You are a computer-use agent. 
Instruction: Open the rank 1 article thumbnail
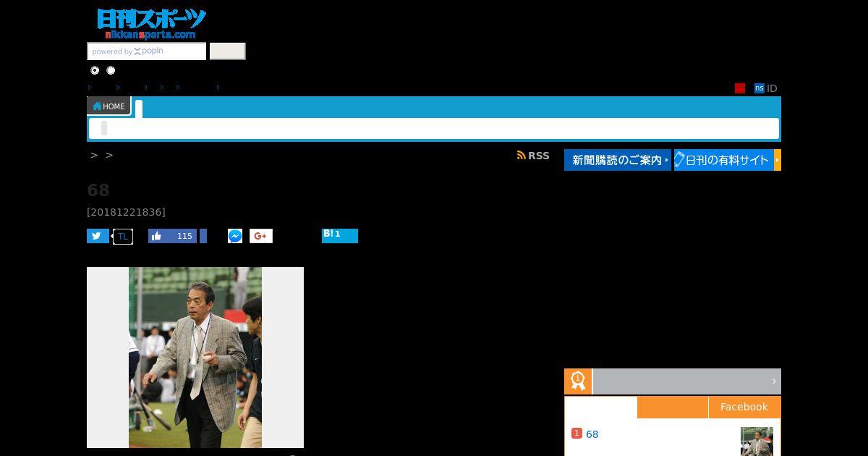[757, 442]
